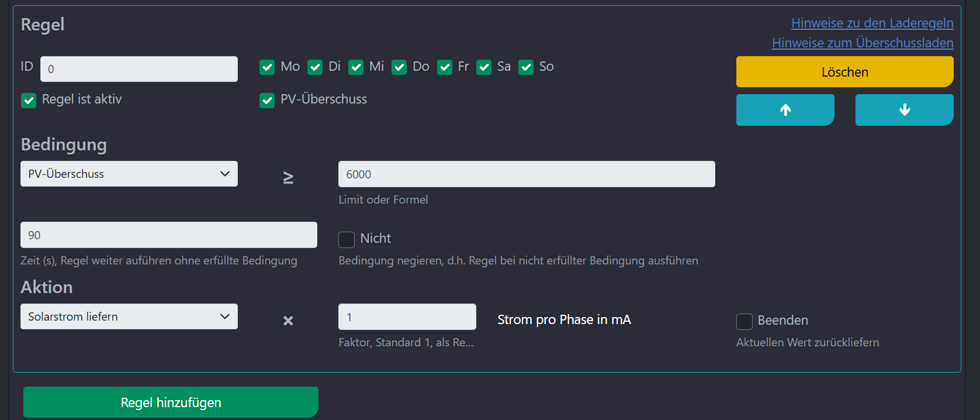Open 'Hinweise zu den Laderegeln' link
The height and width of the screenshot is (420, 980).
[x=872, y=23]
